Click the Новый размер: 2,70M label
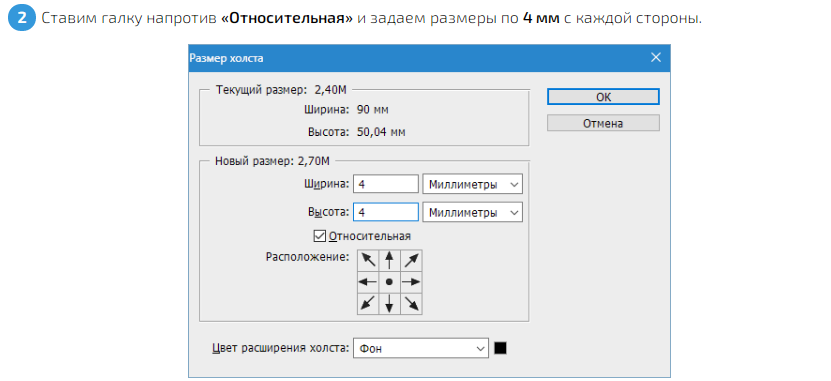Screen dimensions: 831x381 (272, 161)
